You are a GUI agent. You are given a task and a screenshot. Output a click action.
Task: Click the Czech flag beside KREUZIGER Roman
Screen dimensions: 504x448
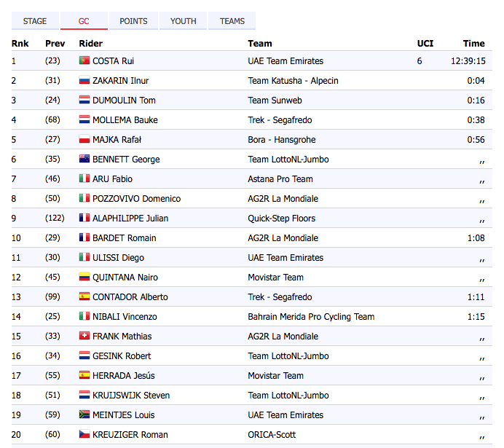tap(84, 435)
